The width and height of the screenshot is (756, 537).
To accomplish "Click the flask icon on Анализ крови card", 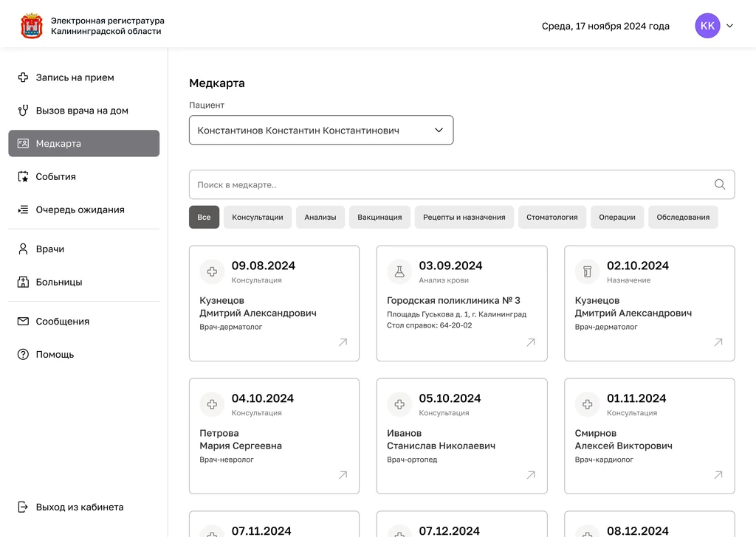I will point(399,271).
